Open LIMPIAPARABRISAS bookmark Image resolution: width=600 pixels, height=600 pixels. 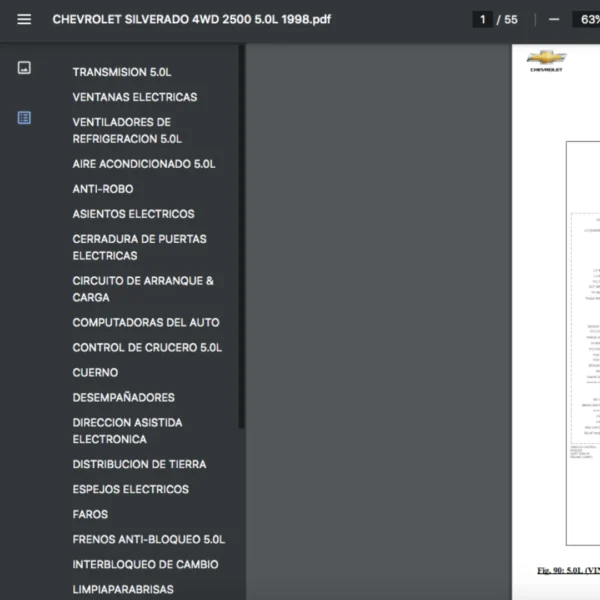(123, 589)
